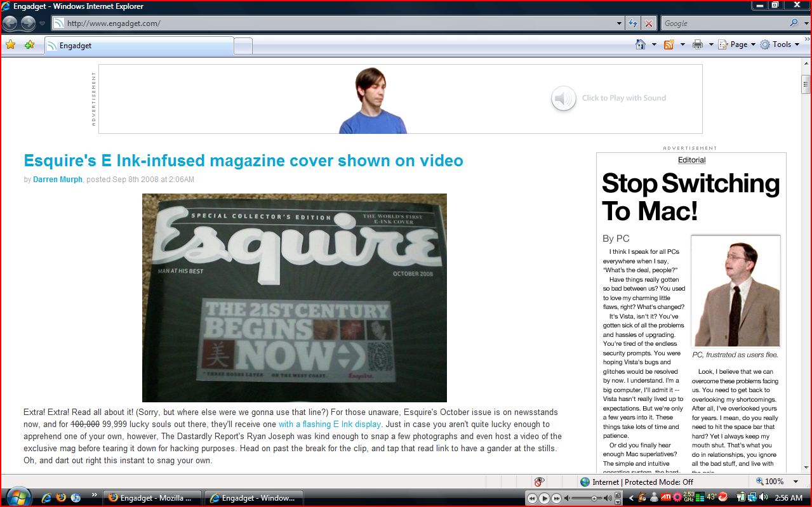The image size is (812, 507).
Task: Click the 100% zoom level button
Action: (770, 482)
